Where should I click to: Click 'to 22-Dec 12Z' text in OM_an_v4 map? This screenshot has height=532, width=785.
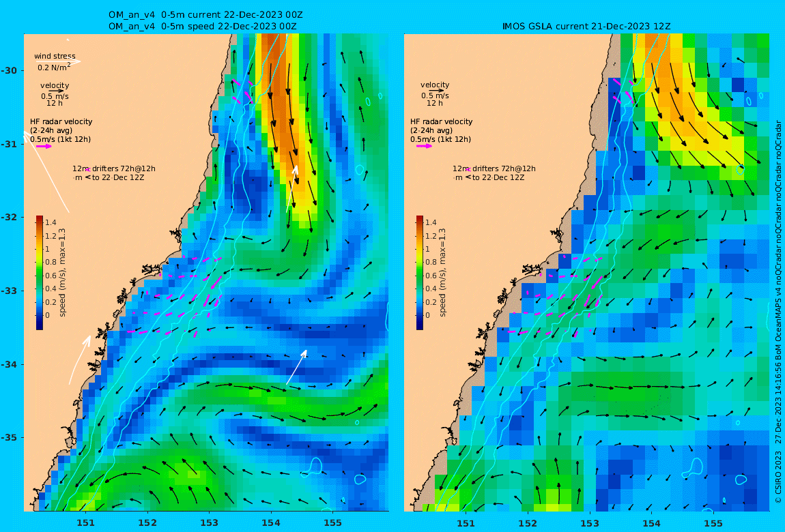[x=118, y=177]
